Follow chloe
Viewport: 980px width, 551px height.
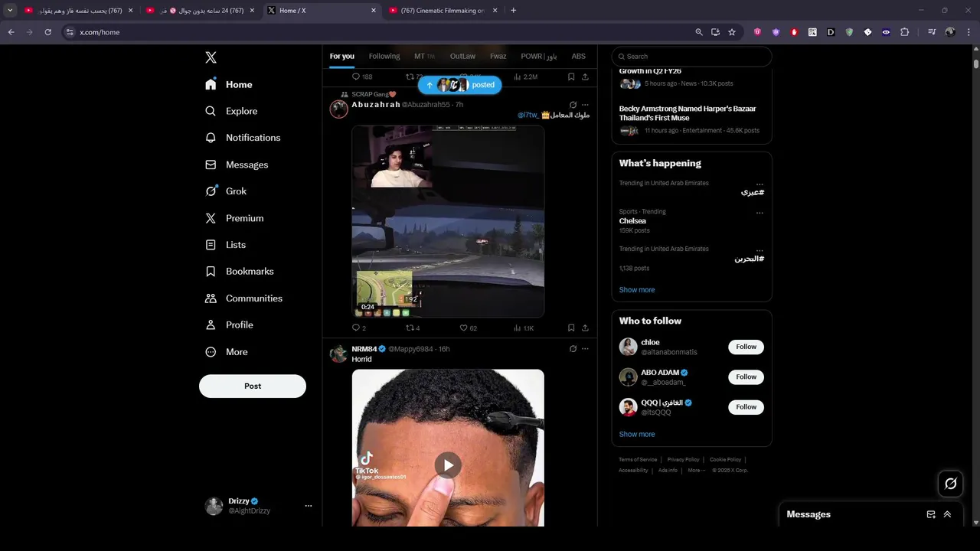point(746,347)
